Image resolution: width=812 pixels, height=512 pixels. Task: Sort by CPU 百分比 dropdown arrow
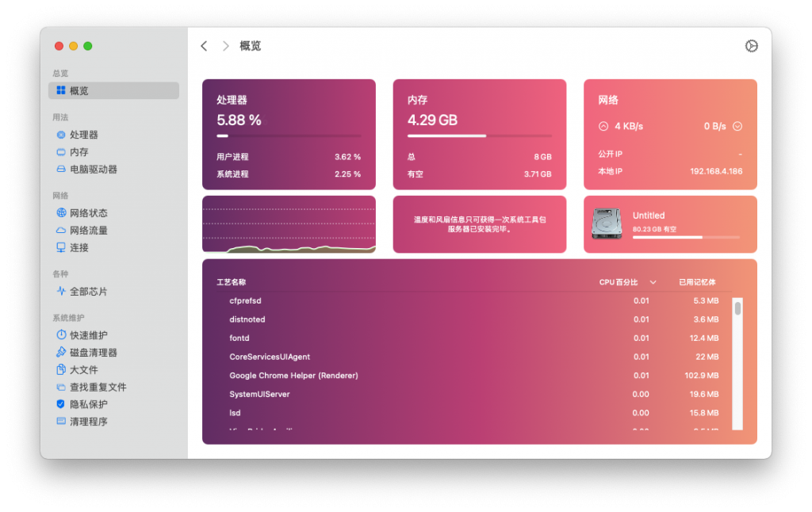[653, 282]
